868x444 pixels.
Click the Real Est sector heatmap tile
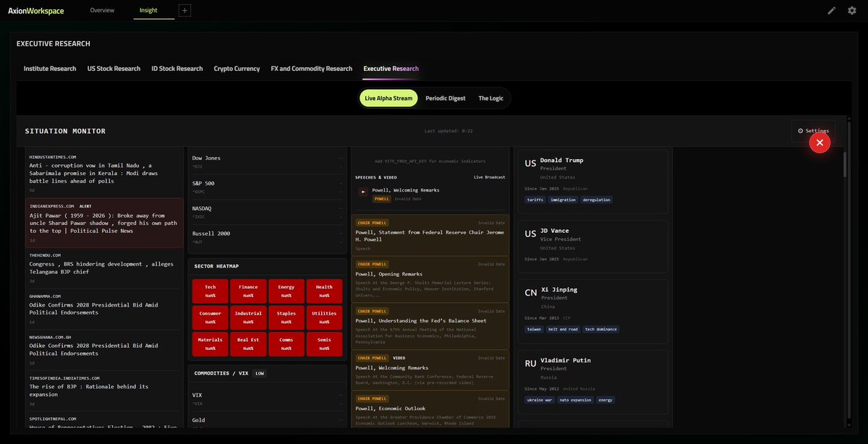click(x=248, y=343)
